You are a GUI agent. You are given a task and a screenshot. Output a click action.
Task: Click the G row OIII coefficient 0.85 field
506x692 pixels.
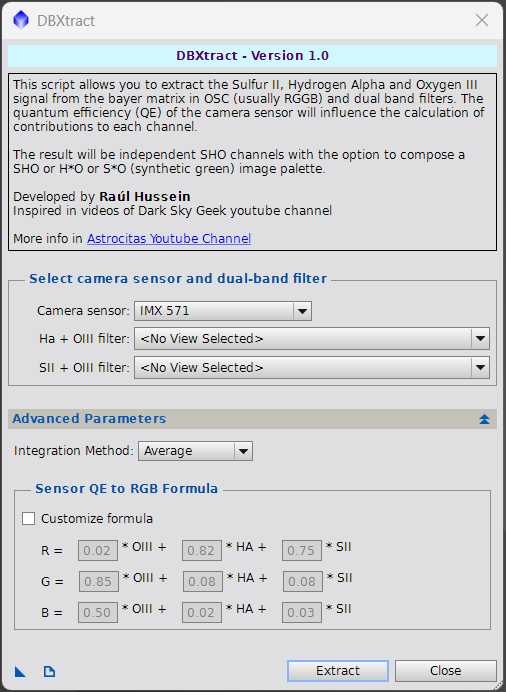tap(99, 581)
